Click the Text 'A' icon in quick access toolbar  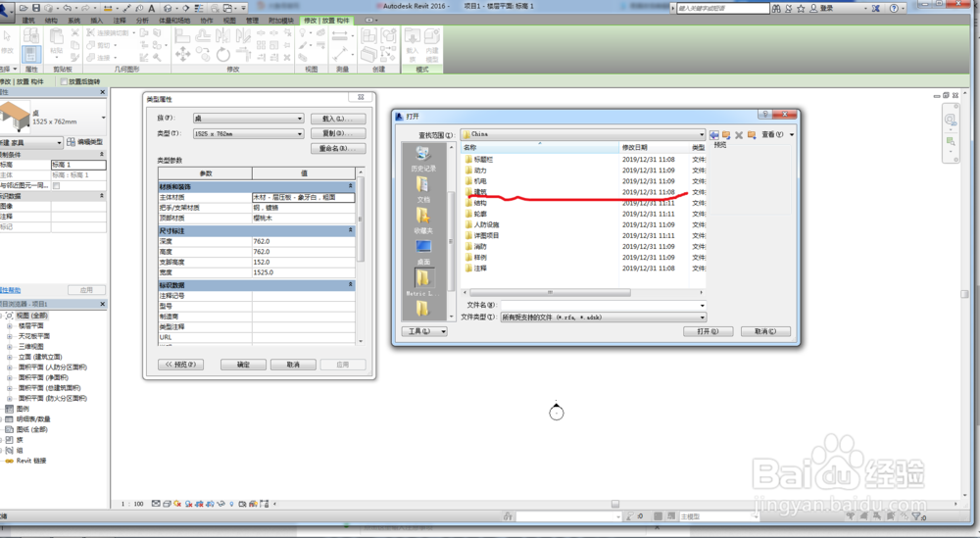pos(151,8)
